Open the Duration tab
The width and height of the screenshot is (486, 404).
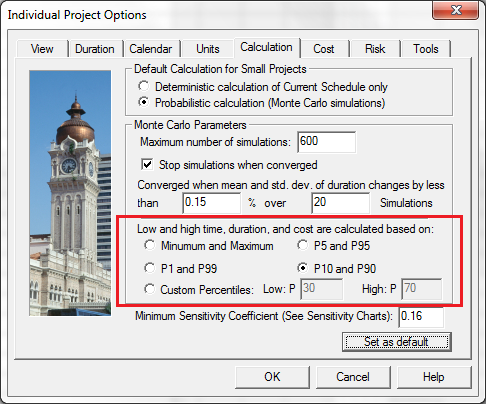(x=95, y=49)
